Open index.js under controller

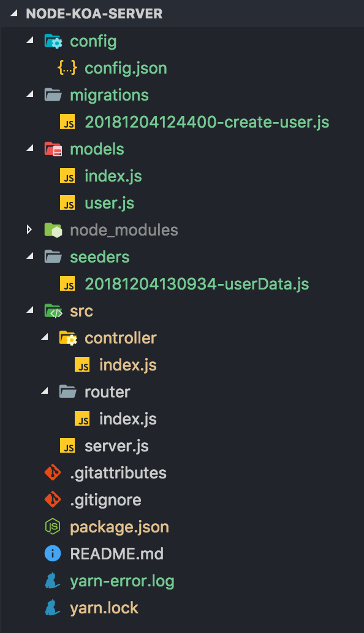coord(128,365)
